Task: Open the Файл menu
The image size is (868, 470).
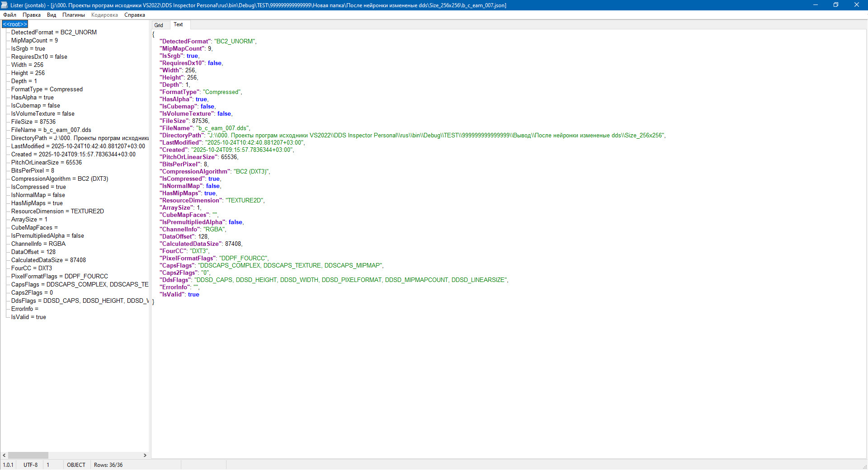Action: (9, 15)
